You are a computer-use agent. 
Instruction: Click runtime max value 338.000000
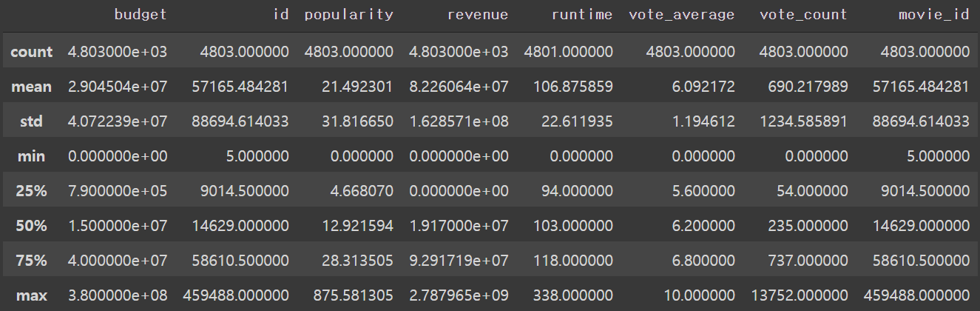(573, 295)
